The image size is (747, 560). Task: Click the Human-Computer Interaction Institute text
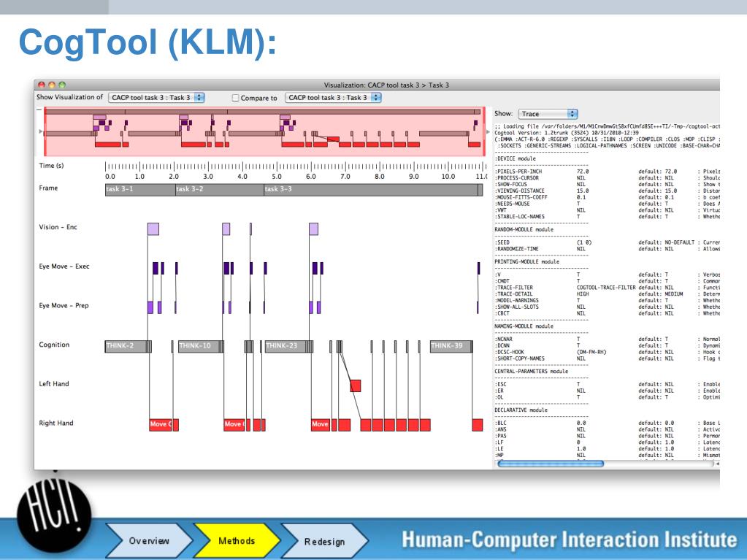pos(569,540)
